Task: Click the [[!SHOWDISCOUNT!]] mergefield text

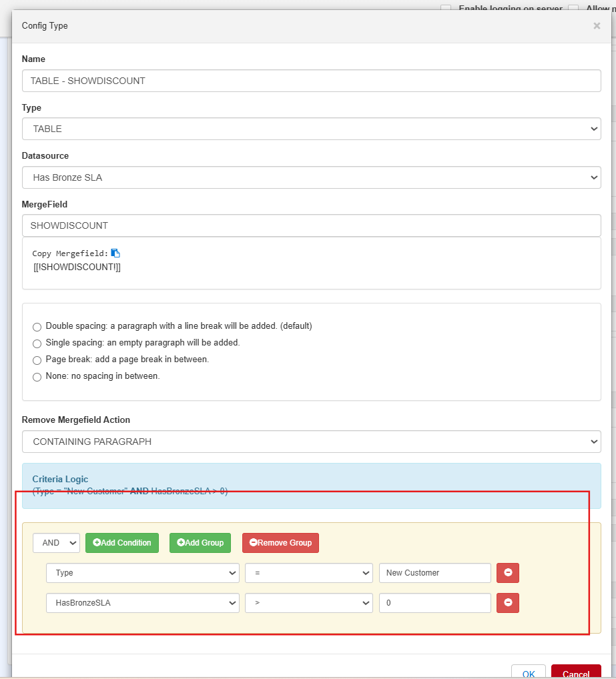Action: [77, 267]
